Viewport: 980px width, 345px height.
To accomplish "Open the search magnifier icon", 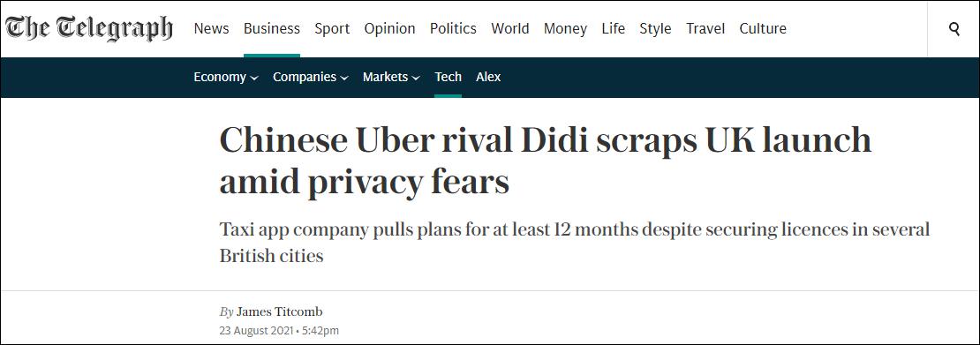I will [954, 29].
